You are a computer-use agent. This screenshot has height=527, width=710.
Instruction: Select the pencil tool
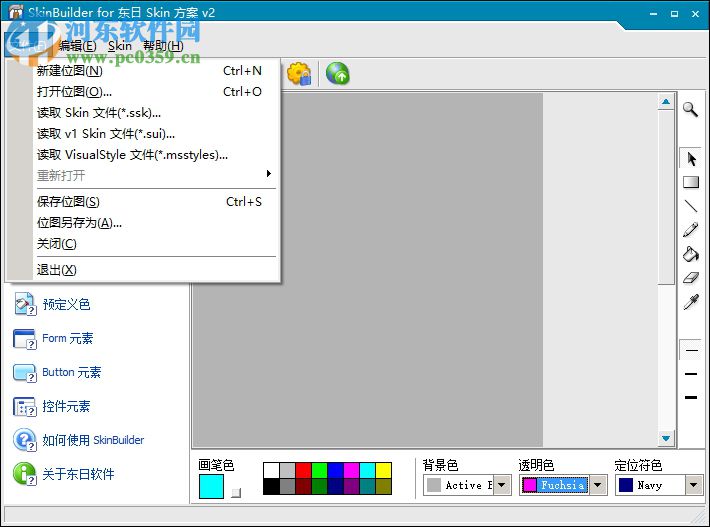coord(691,230)
